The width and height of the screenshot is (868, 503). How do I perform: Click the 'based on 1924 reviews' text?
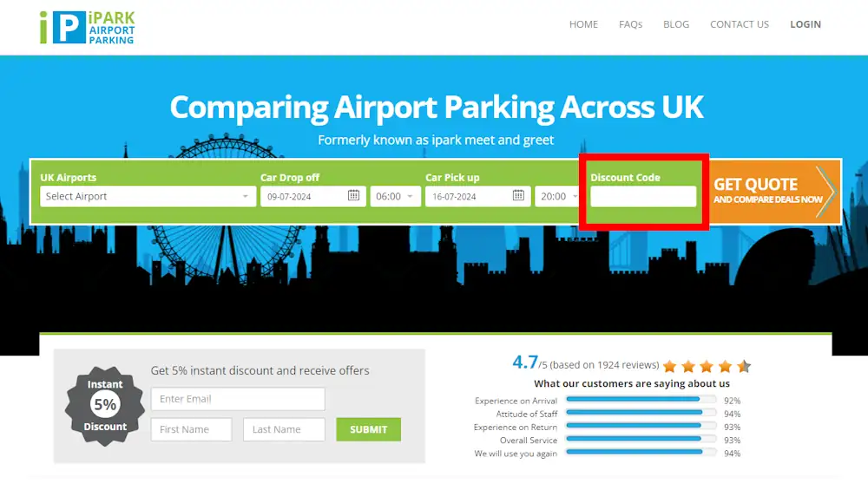pos(604,365)
